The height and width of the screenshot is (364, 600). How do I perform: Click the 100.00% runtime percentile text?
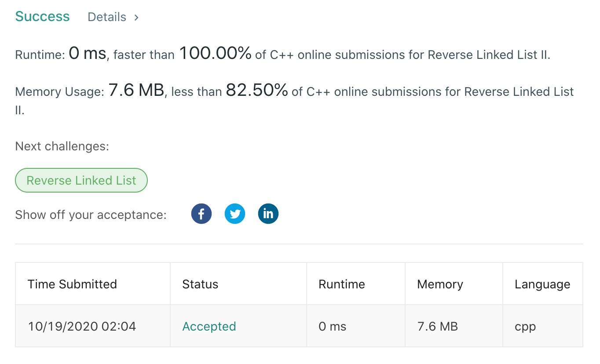pos(215,54)
